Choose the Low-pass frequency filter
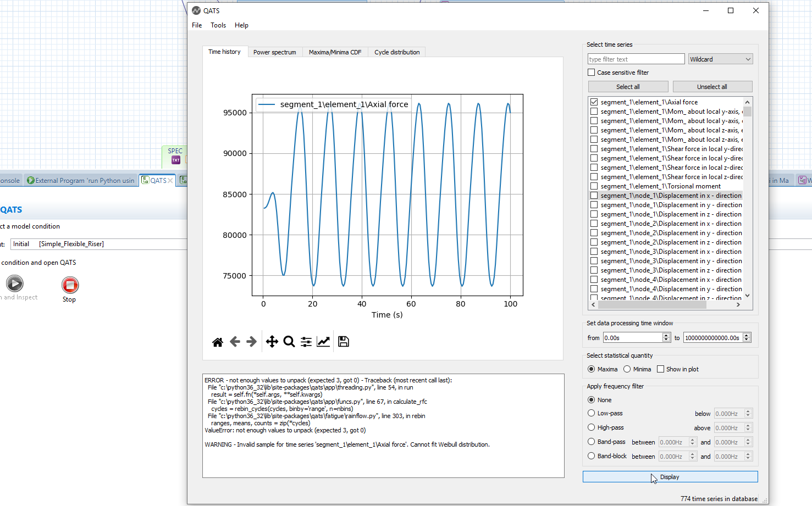This screenshot has width=812, height=506. pyautogui.click(x=592, y=413)
